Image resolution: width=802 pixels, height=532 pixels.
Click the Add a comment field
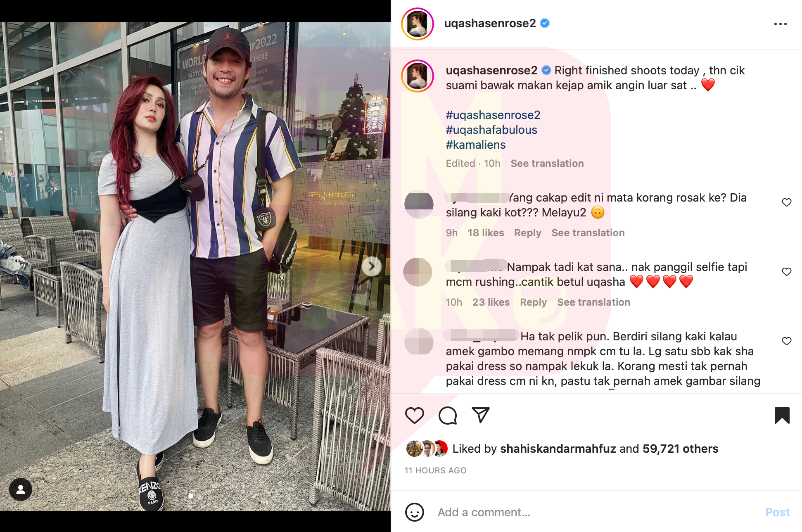[x=595, y=512]
